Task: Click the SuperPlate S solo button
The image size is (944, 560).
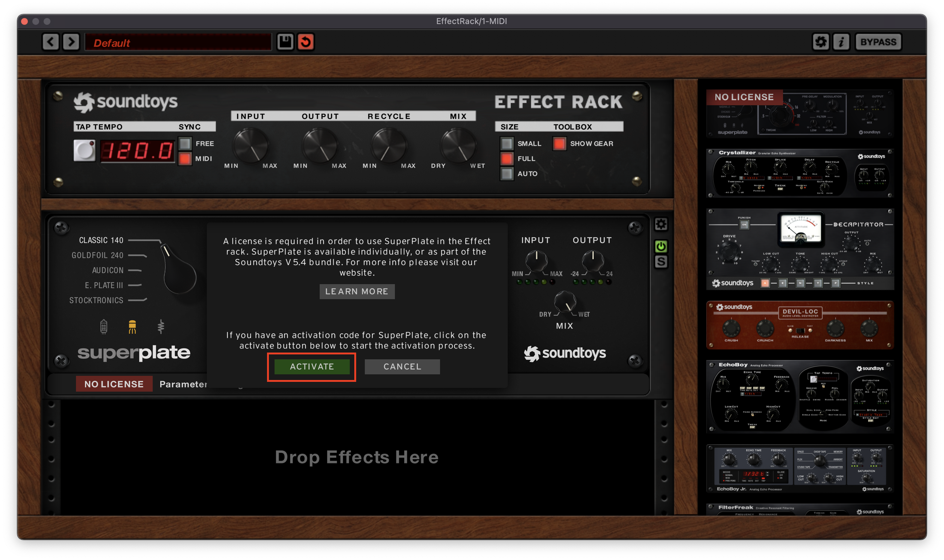Action: tap(661, 262)
